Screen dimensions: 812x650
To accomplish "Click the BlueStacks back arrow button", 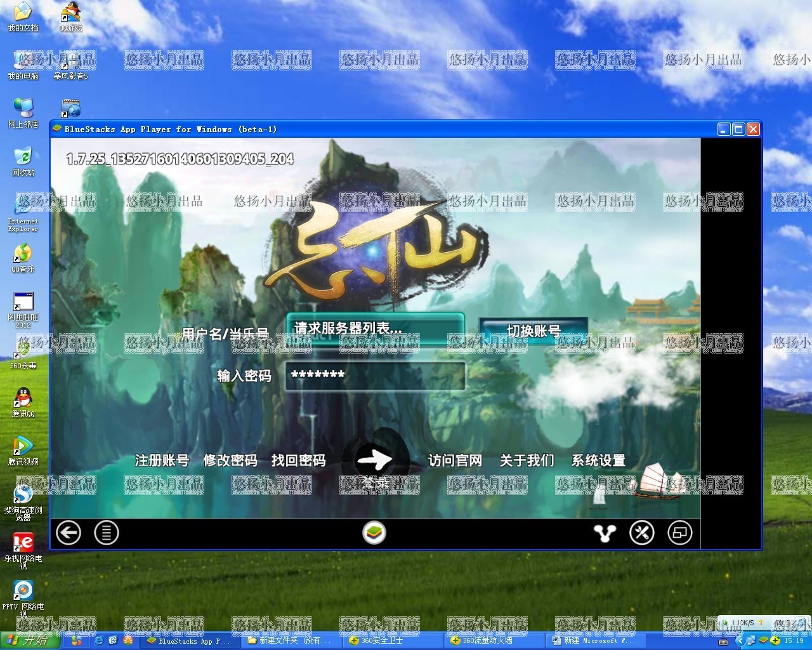I will point(69,533).
